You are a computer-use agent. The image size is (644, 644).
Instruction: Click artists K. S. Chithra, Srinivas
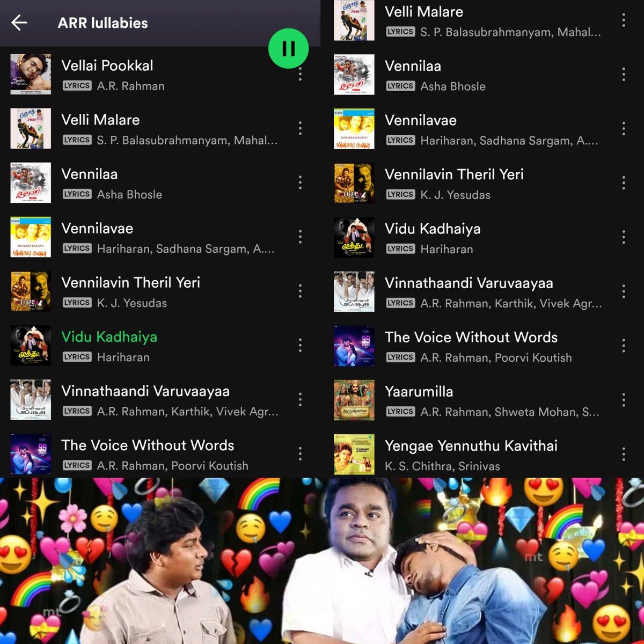(442, 466)
